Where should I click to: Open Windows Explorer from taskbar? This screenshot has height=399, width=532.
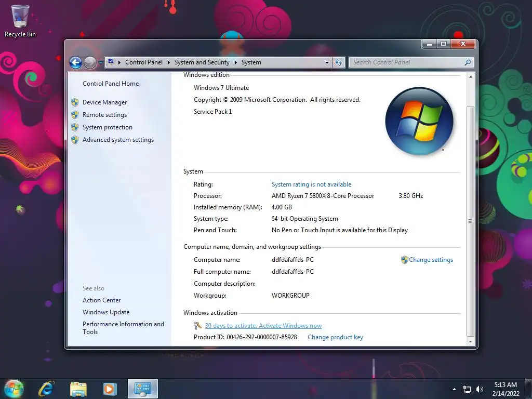tap(78, 389)
